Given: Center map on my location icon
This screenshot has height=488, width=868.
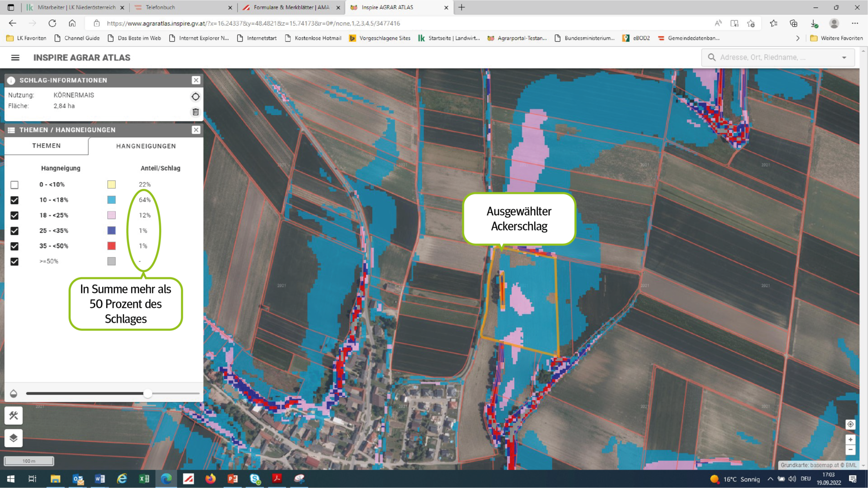Looking at the screenshot, I should click(850, 424).
